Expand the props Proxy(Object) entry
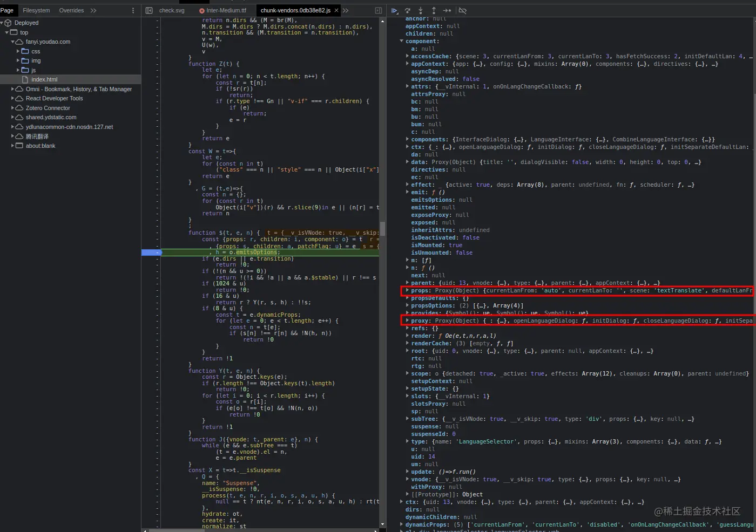The height and width of the screenshot is (532, 756). point(407,290)
